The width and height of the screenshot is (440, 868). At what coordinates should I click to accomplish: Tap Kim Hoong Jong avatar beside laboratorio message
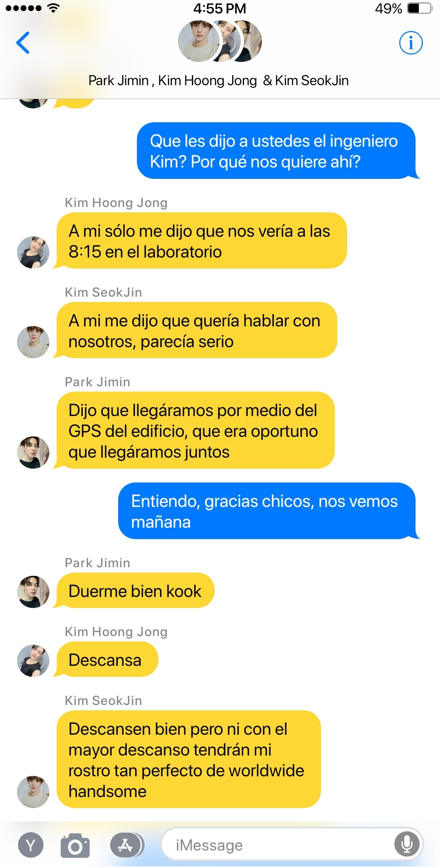coord(33,252)
